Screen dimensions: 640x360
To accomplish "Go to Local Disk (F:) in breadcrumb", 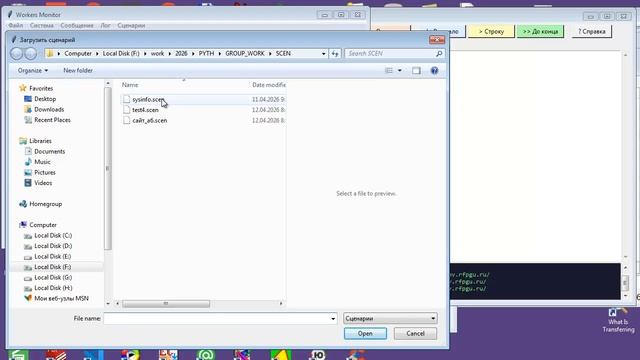I will [121, 53].
